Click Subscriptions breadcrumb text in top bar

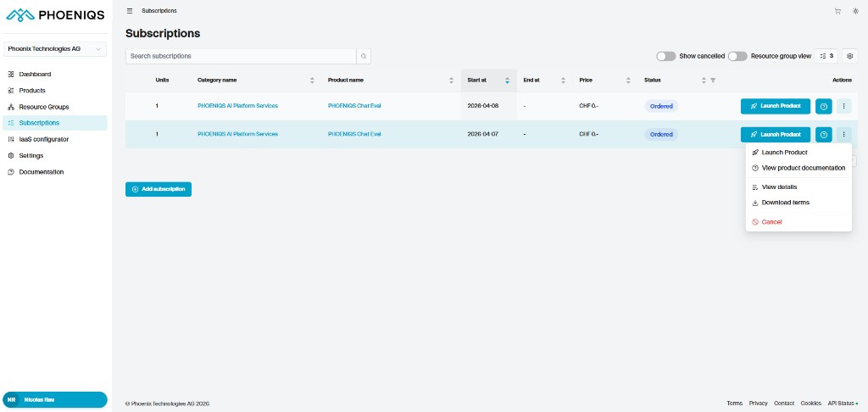coord(159,11)
